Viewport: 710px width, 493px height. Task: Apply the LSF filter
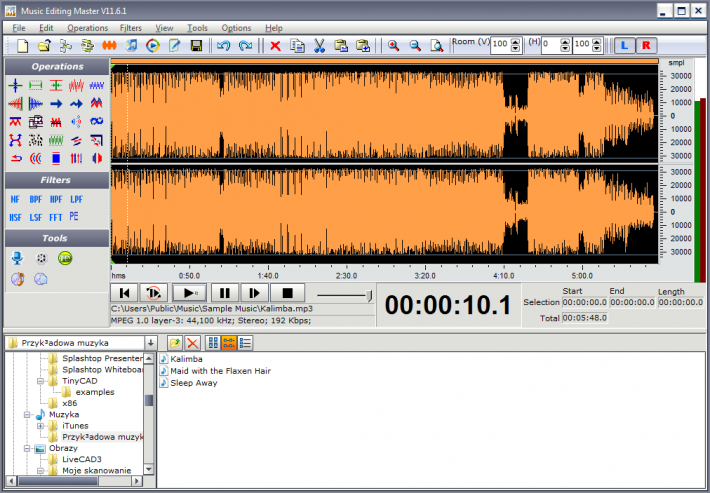[x=35, y=217]
